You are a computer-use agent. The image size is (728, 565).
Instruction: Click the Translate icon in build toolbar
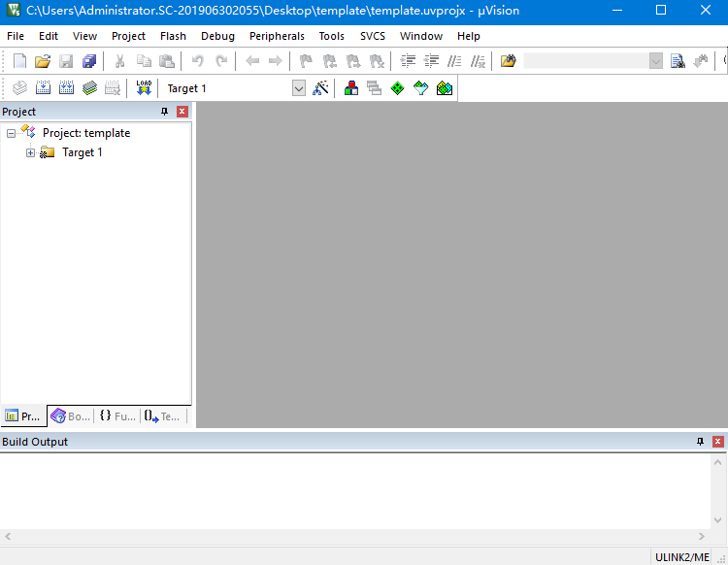click(x=19, y=87)
